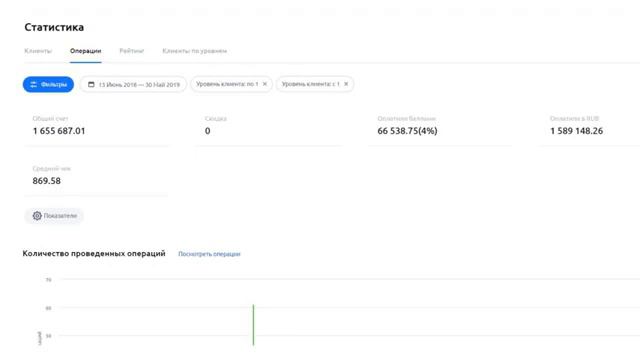Open the Клиенты по уровням tab
The width and height of the screenshot is (640, 360).
pyautogui.click(x=194, y=51)
